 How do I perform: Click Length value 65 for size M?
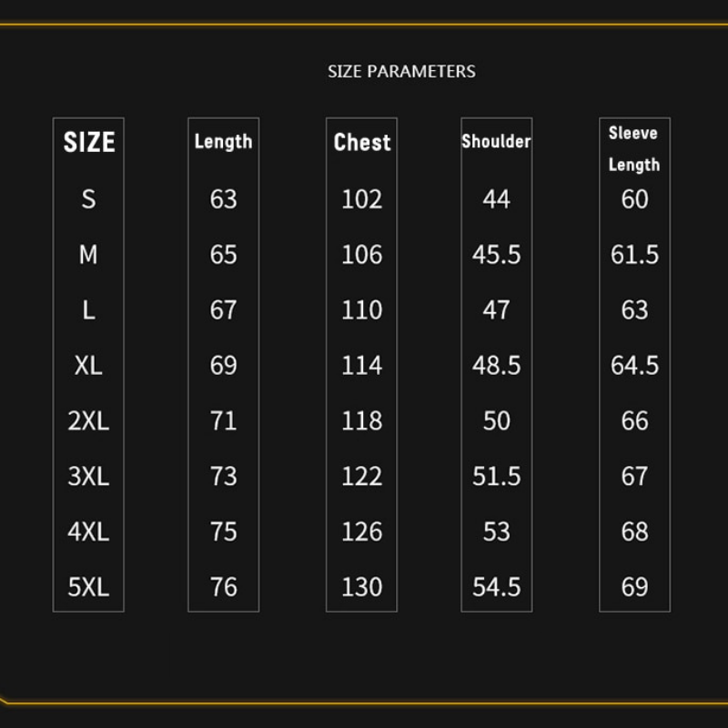click(223, 255)
